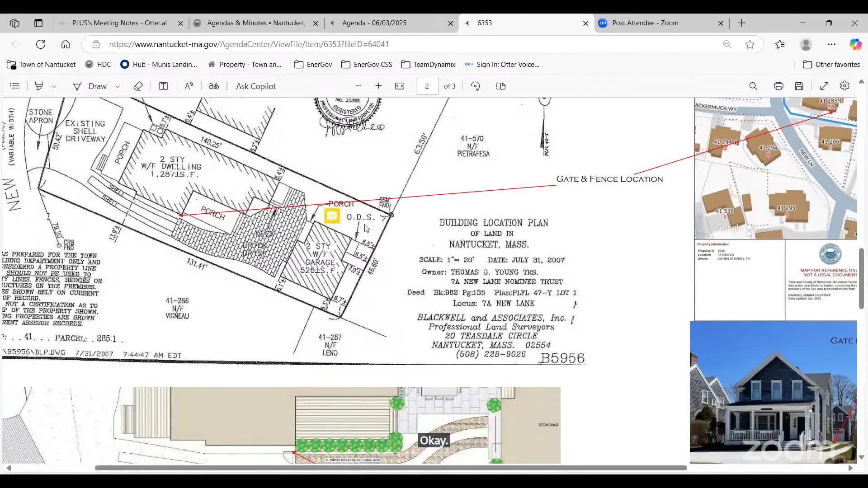This screenshot has height=488, width=868.
Task: Open PDF viewer settings gear
Action: coord(844,86)
